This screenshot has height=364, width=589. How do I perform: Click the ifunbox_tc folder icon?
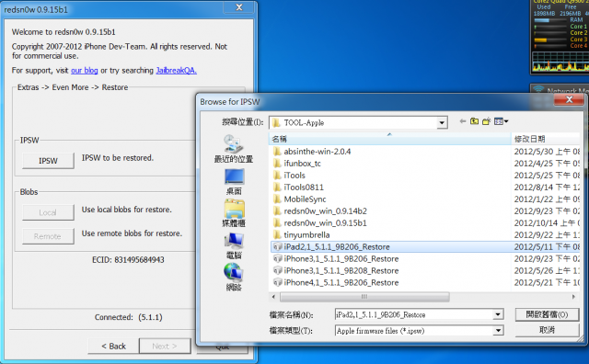[x=277, y=164]
